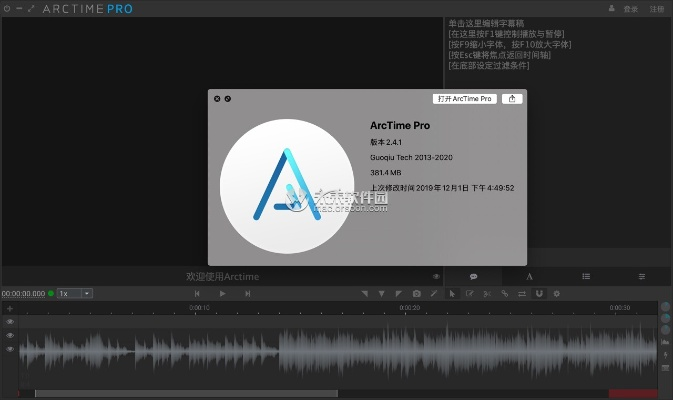673x400 pixels.
Task: Click the horizontal timeline scrollbar thumb
Action: [x=186, y=393]
